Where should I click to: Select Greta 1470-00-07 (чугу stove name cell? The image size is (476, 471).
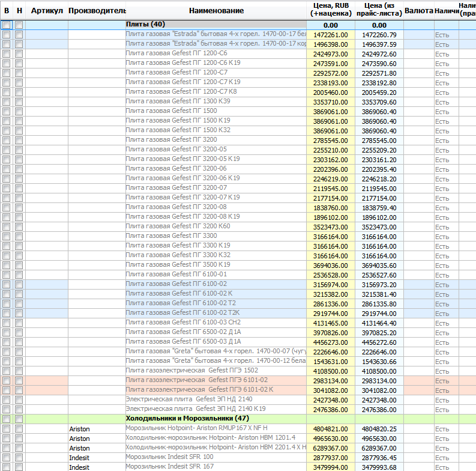click(x=216, y=351)
